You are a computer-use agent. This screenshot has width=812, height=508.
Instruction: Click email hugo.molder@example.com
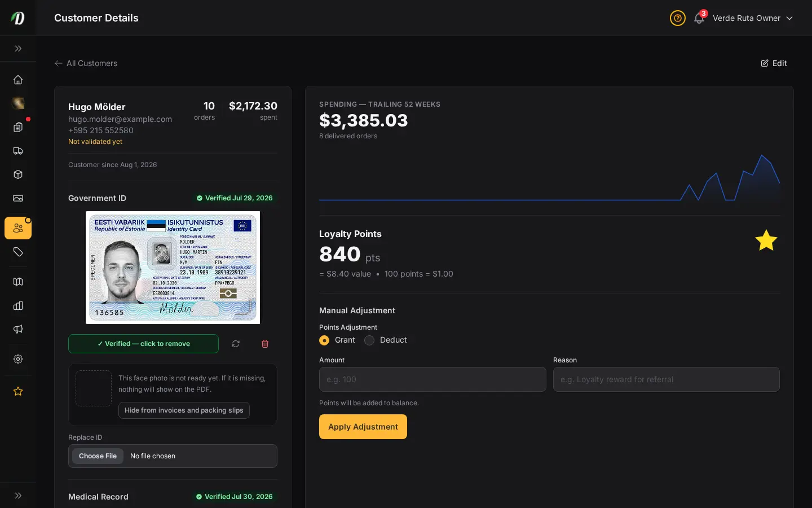(120, 119)
